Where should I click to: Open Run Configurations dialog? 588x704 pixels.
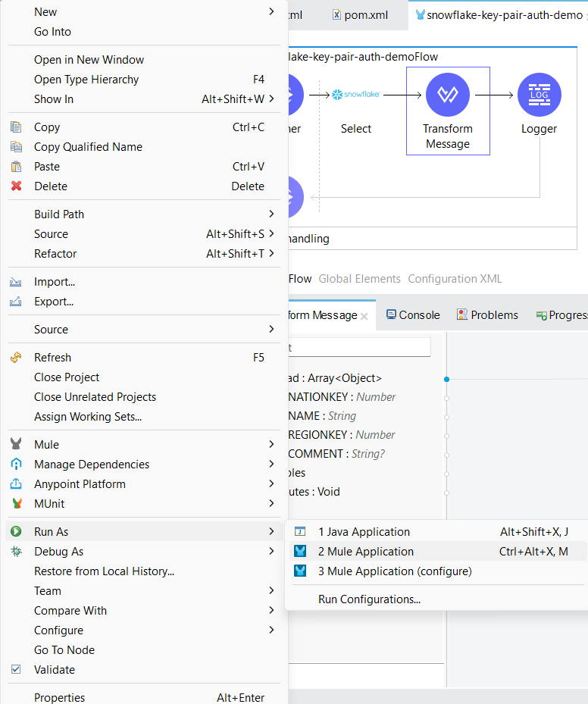(x=369, y=599)
